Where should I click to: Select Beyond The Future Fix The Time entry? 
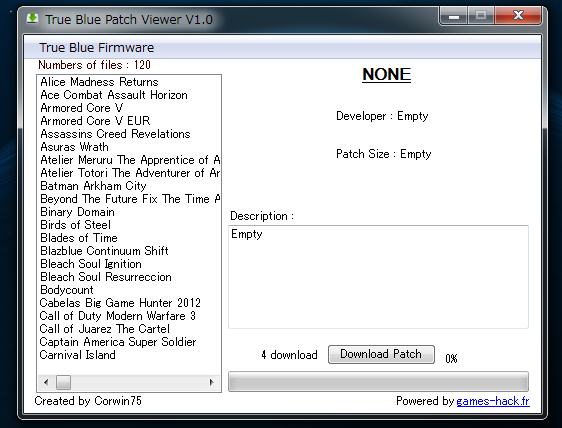point(130,199)
